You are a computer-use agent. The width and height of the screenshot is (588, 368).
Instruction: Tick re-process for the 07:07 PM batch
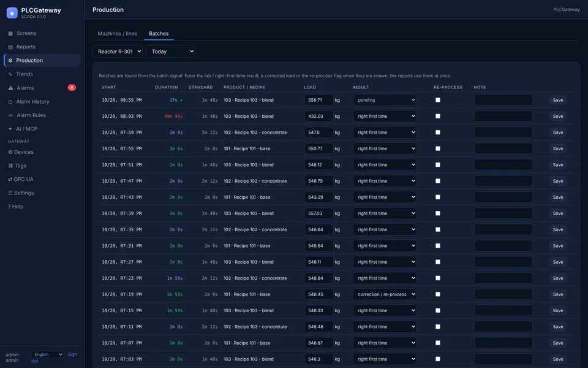click(437, 343)
